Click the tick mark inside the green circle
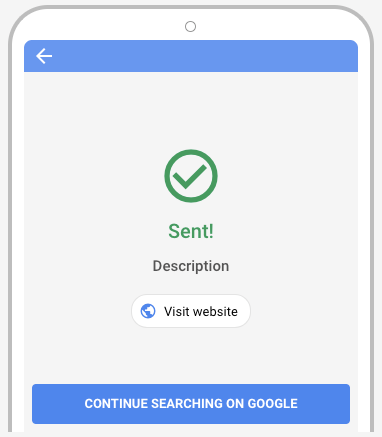Screen dimensions: 382x437 click(190, 177)
